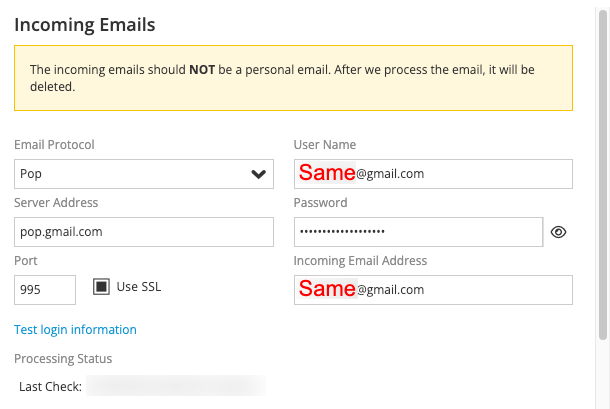Expand the Email Protocol chevron arrow
This screenshot has width=610, height=409.
click(258, 174)
